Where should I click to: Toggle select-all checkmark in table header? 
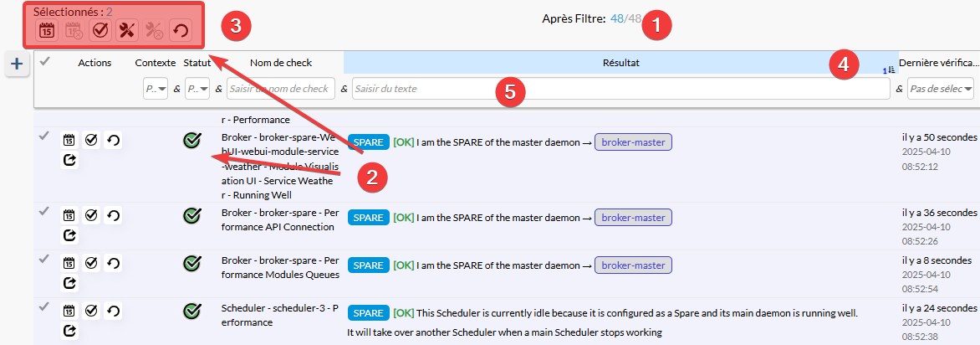[x=45, y=61]
